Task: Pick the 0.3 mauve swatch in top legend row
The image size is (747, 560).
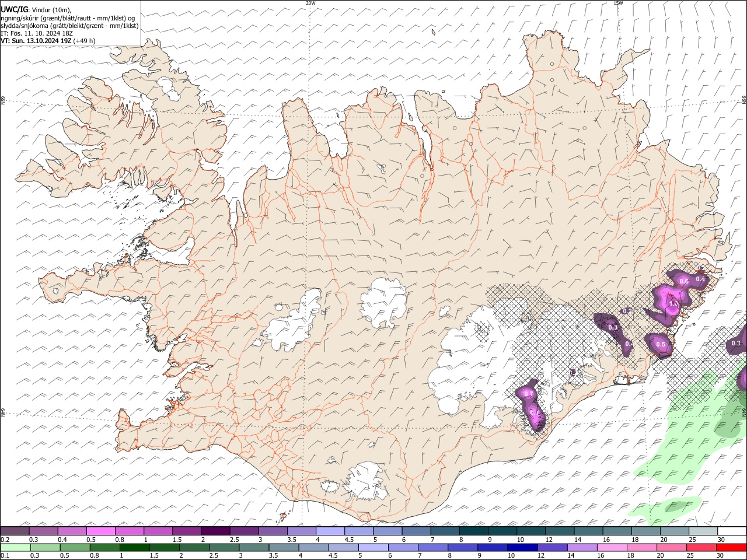Action: point(43,531)
